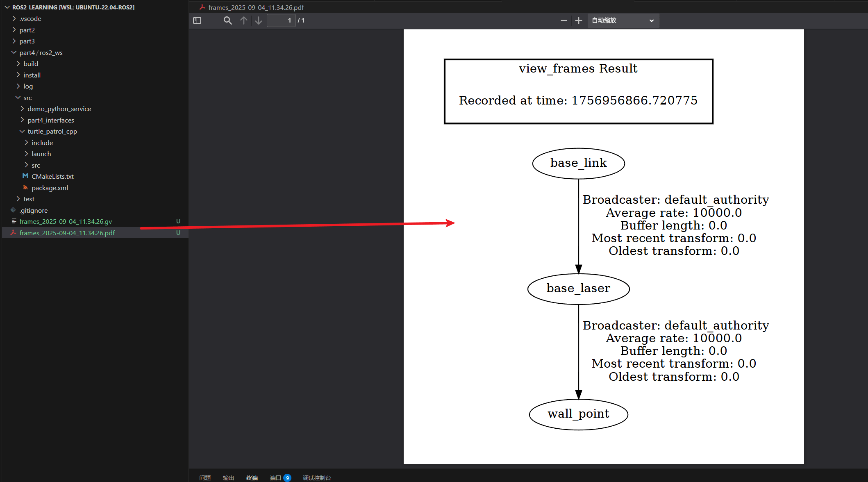Zoom out the PDF view

[x=564, y=20]
